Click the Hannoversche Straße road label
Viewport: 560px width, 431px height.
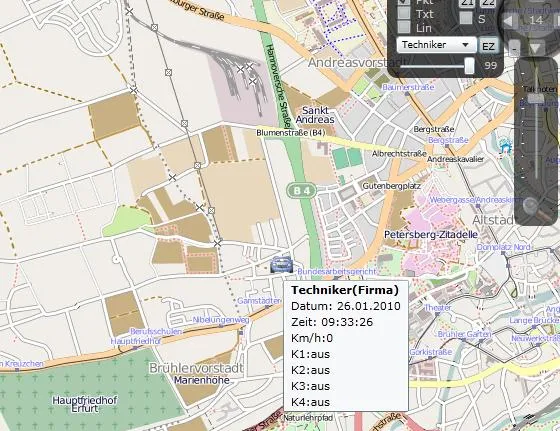[279, 86]
